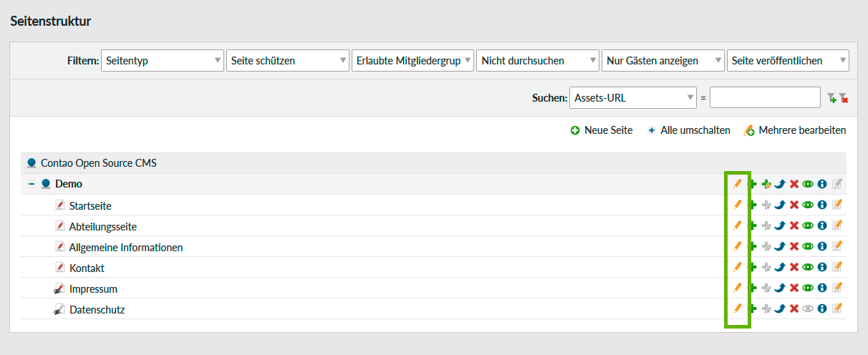The image size is (868, 355).
Task: Expand the Assets-URL search field dropdown
Action: [x=632, y=97]
